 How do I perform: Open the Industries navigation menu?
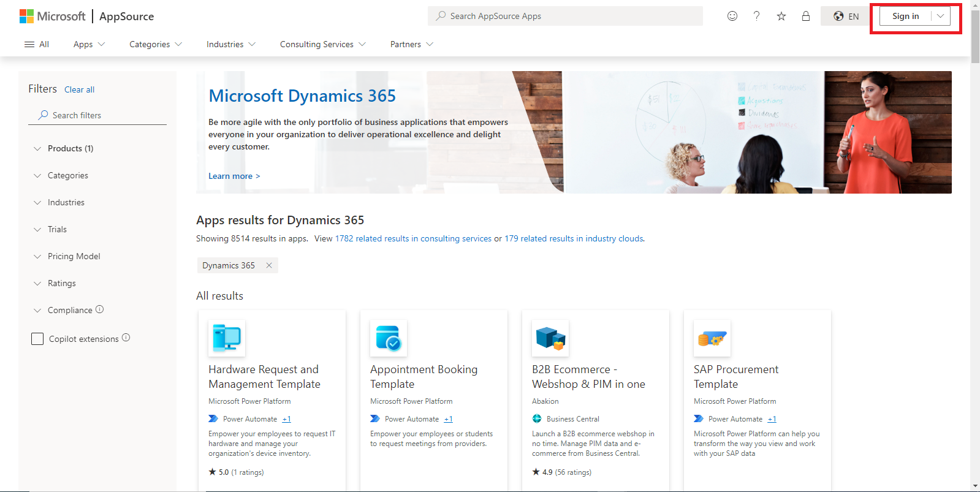[231, 44]
